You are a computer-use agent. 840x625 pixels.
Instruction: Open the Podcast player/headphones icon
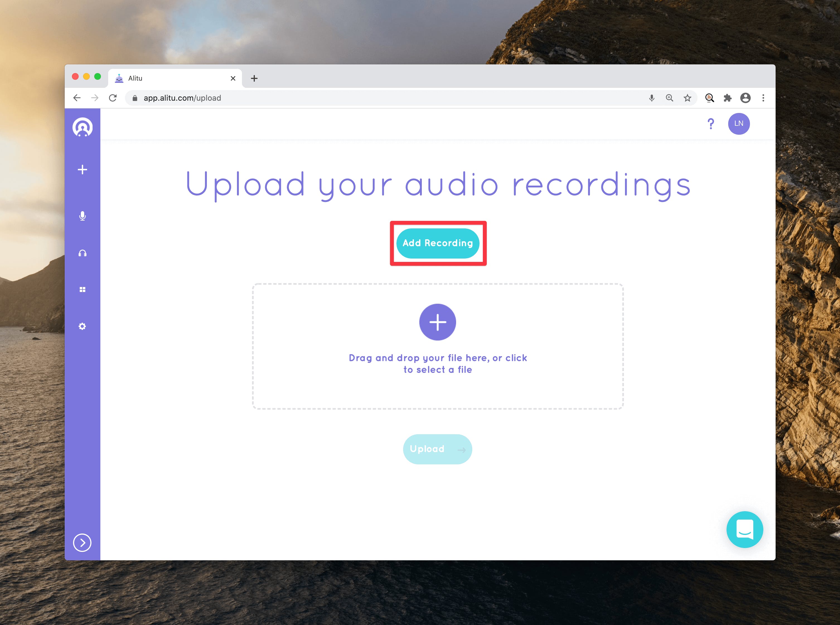[x=83, y=252]
